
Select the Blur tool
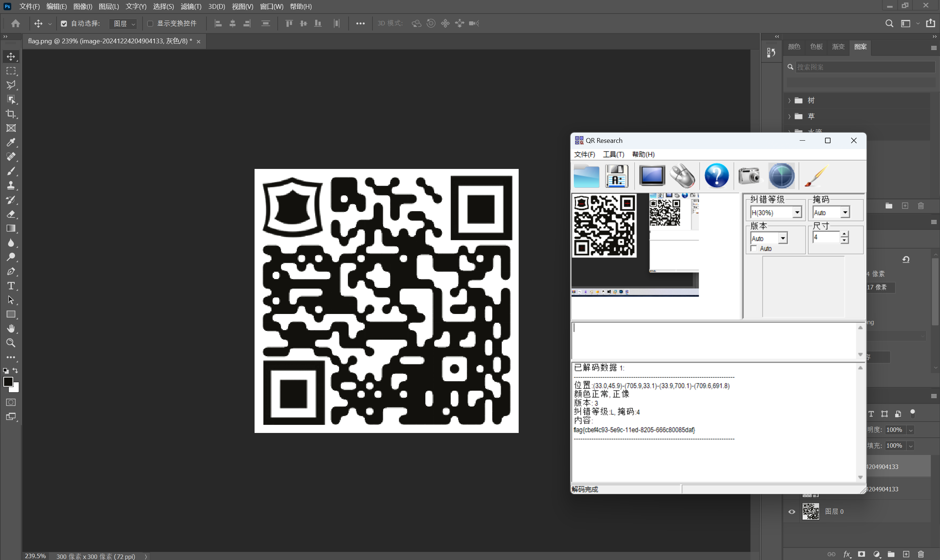pyautogui.click(x=11, y=243)
